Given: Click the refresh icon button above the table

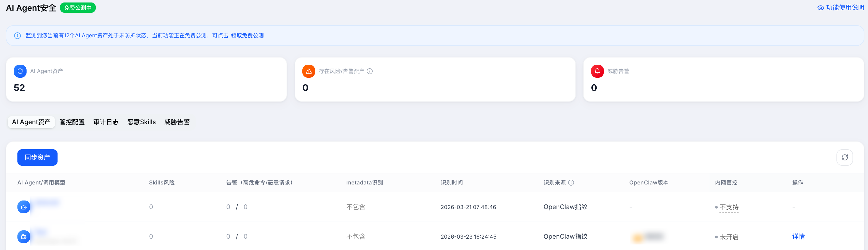Looking at the screenshot, I should 844,157.
